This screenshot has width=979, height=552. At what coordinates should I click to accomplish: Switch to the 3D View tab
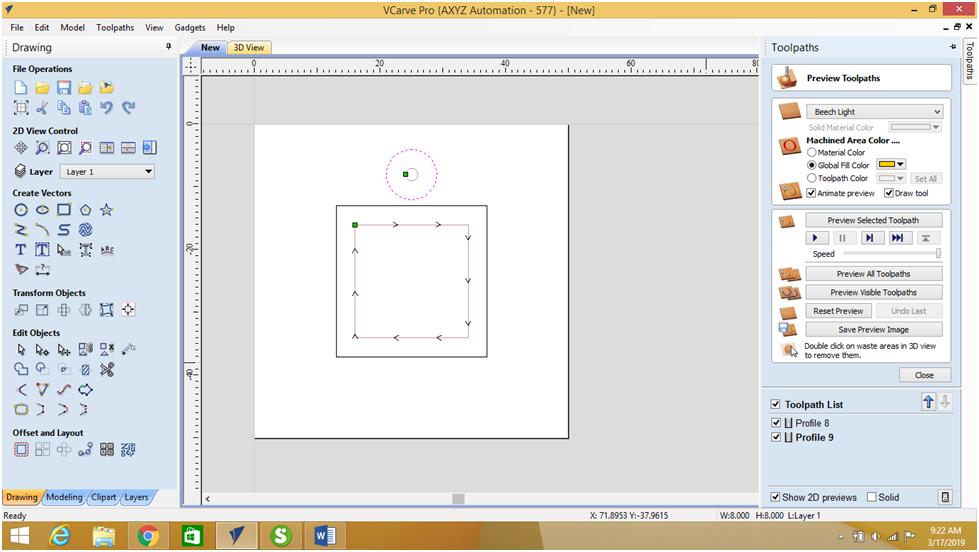[248, 47]
